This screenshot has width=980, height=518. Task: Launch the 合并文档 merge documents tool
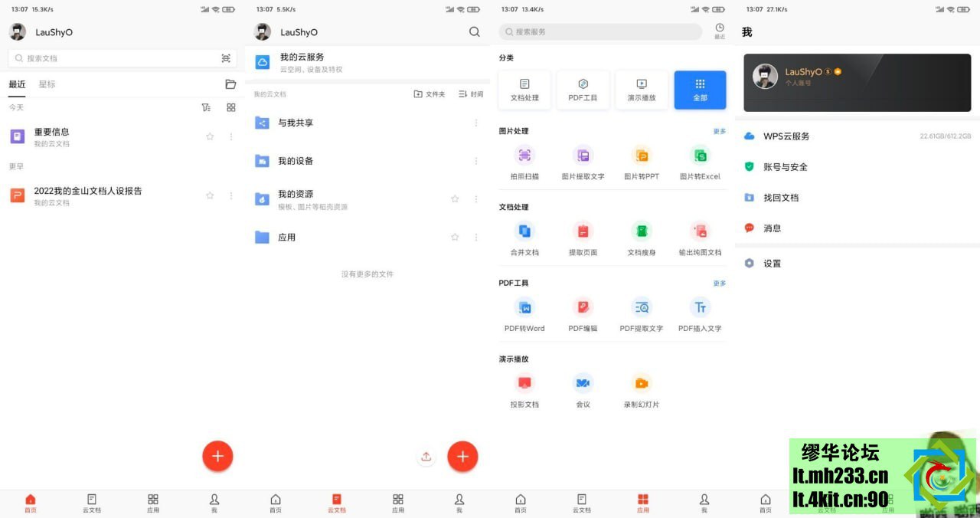(524, 232)
